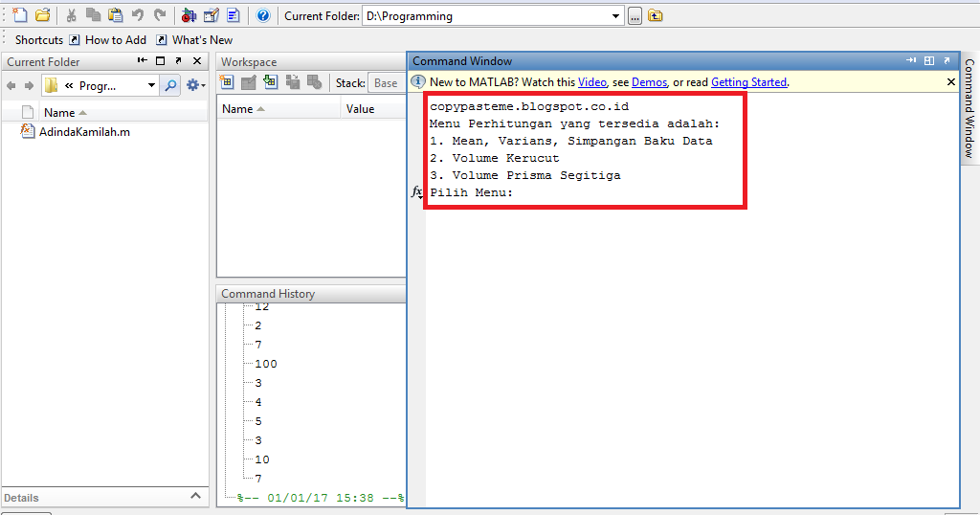The height and width of the screenshot is (515, 980).
Task: Open the Demos link
Action: click(650, 82)
